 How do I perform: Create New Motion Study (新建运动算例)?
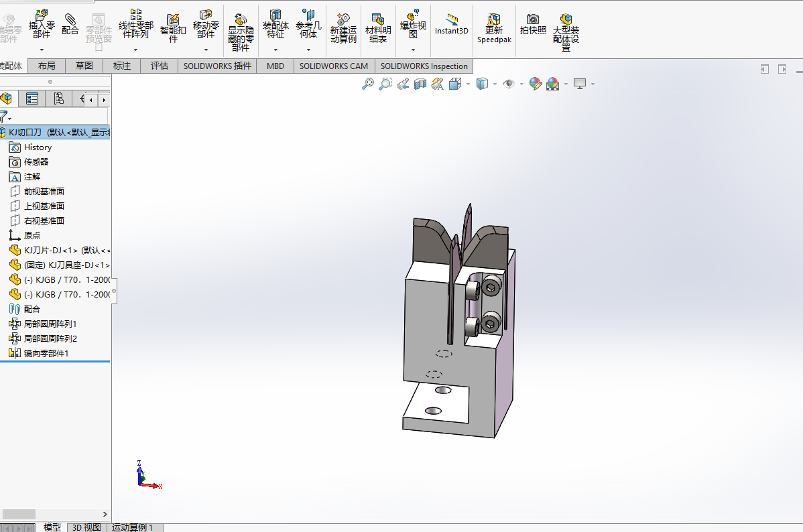click(343, 29)
